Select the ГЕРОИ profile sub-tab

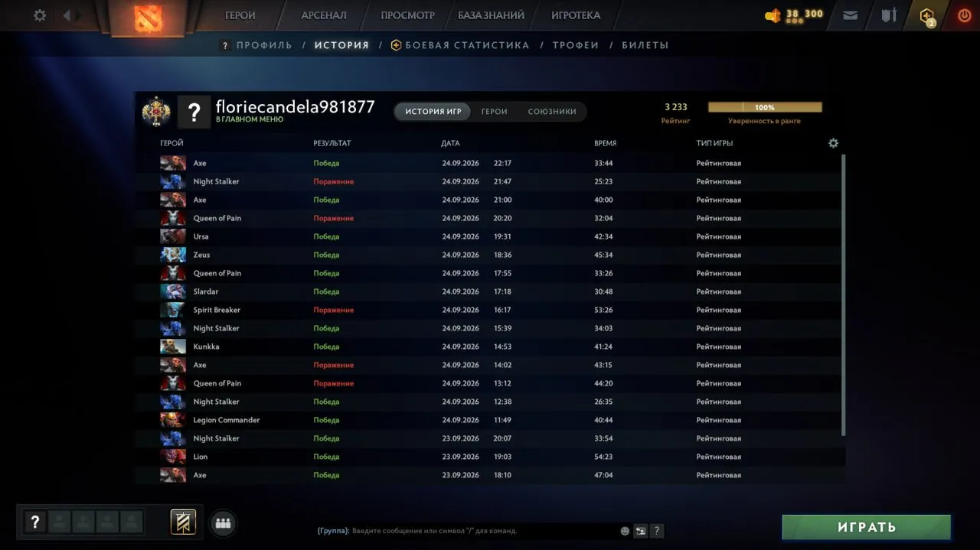[495, 112]
